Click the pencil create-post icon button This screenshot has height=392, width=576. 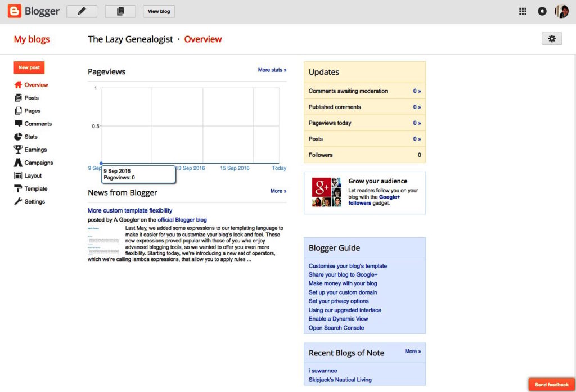82,11
